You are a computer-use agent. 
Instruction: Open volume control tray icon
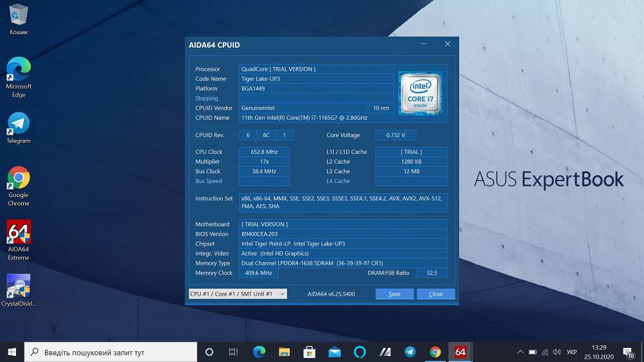[x=556, y=352]
